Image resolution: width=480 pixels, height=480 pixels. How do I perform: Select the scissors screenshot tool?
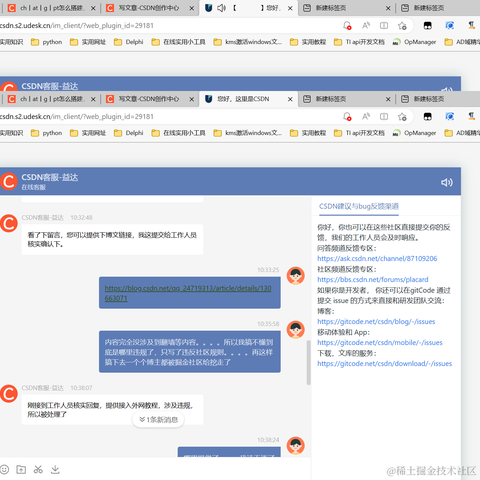38,469
